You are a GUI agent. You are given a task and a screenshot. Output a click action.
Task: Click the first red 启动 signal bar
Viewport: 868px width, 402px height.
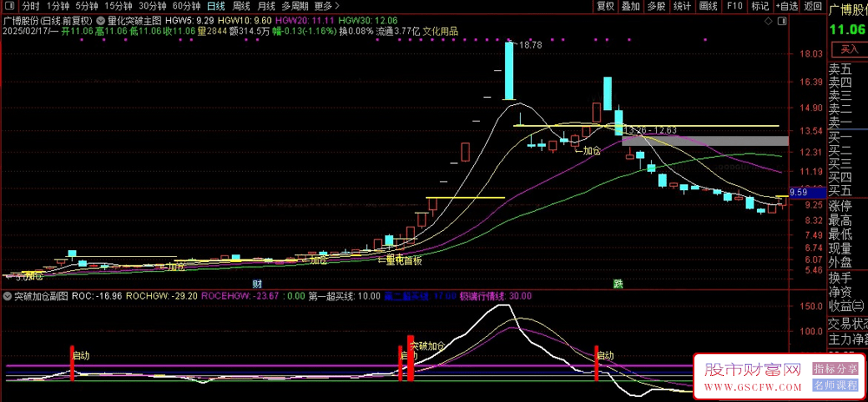click(x=72, y=363)
